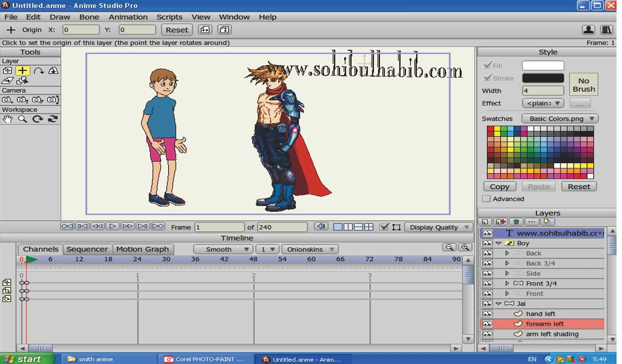The width and height of the screenshot is (622, 364).
Task: Collapse the Boy layer group
Action: 498,243
